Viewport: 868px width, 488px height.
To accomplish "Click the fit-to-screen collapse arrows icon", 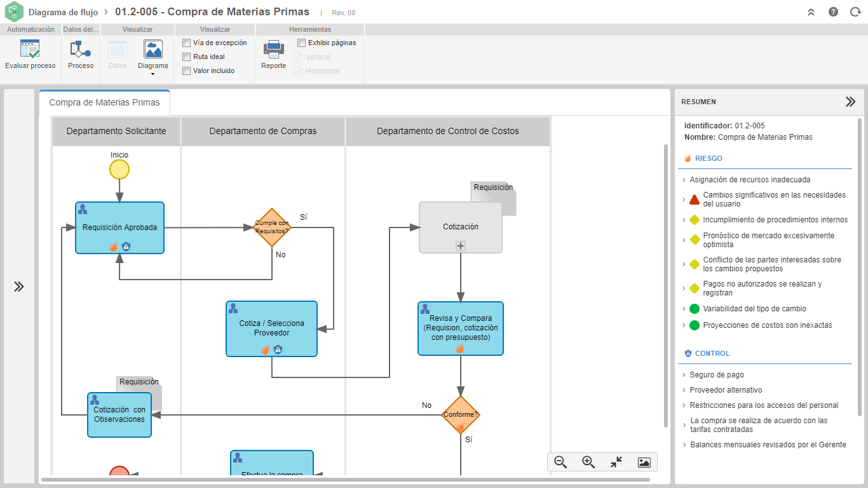I will tap(616, 463).
